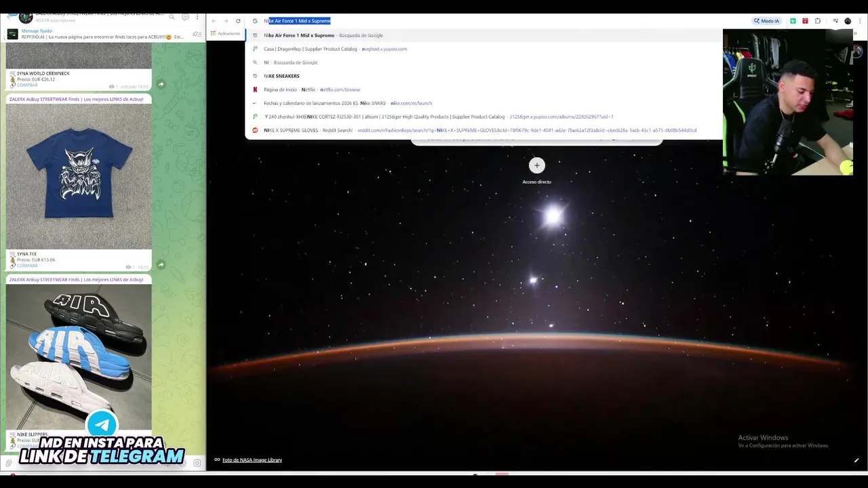
Task: Select 'NI - Búsqueda de Google' suggestion
Action: (x=484, y=62)
